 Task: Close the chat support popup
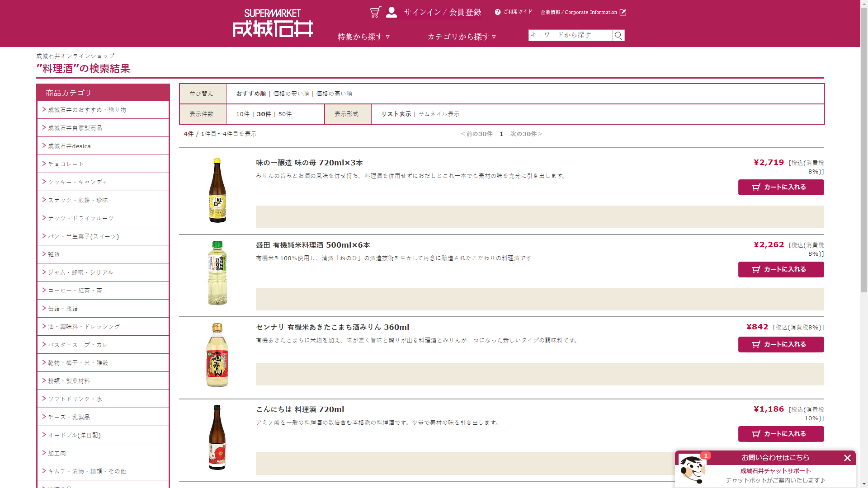pos(847,458)
